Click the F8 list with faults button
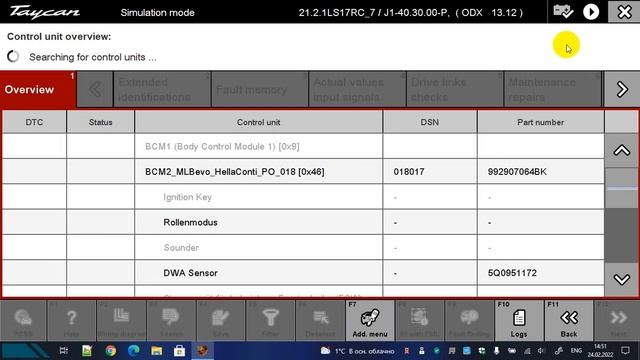640x360 pixels. [419, 320]
